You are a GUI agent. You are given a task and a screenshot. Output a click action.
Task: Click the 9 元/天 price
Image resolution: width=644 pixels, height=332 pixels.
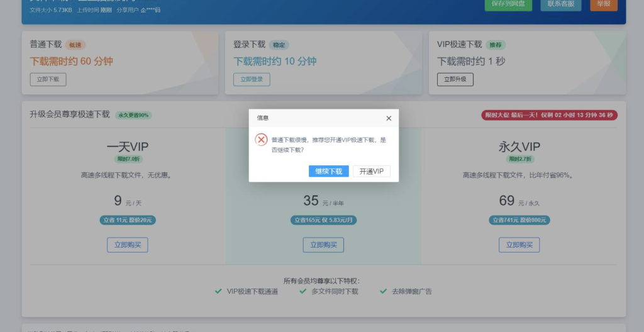(x=128, y=201)
